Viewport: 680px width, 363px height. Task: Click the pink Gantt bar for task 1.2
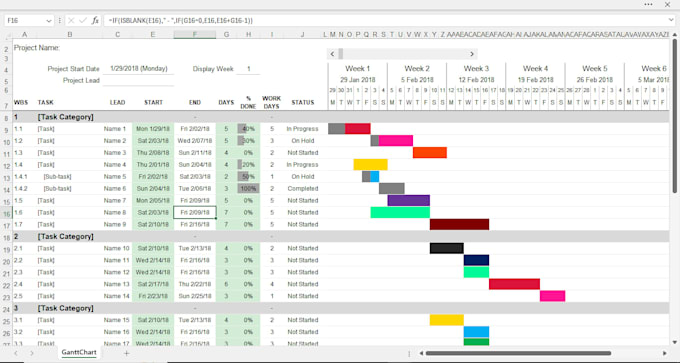(396, 141)
